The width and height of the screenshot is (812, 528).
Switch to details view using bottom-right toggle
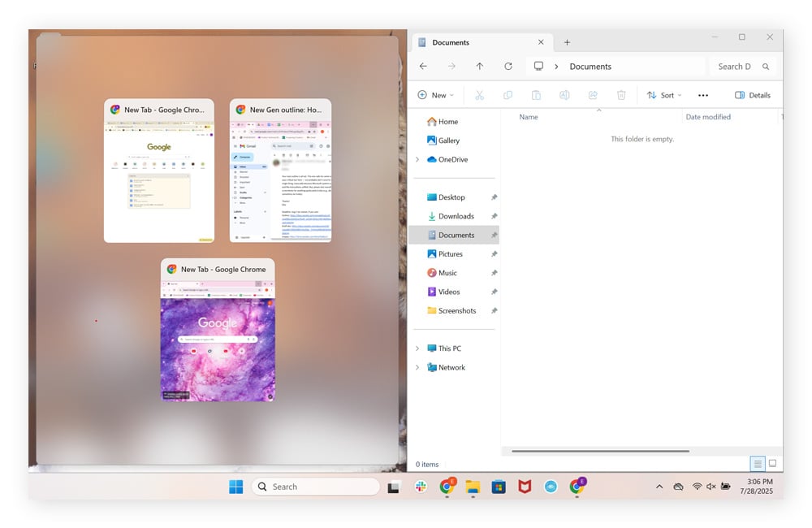pos(758,463)
